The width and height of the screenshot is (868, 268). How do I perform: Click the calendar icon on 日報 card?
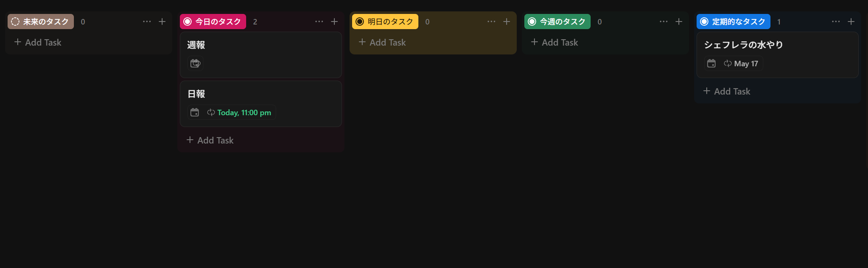point(195,112)
